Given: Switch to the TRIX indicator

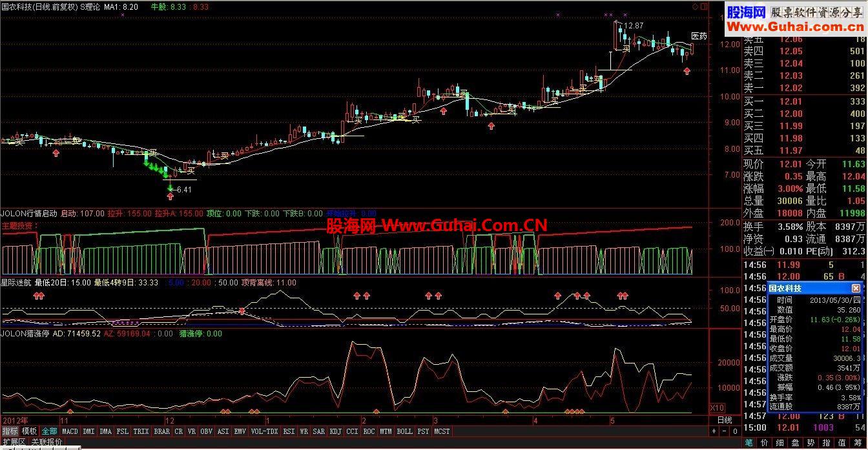Looking at the screenshot, I should pos(141,431).
